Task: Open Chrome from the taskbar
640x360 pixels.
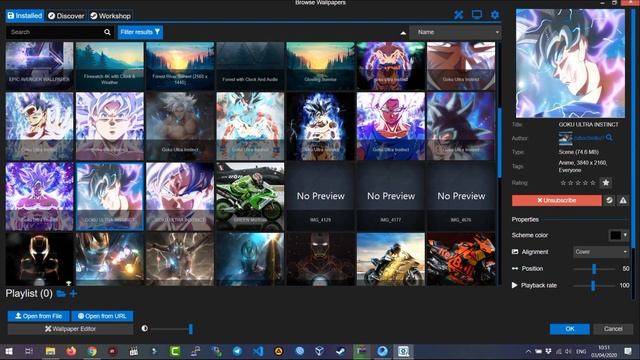Action: pyautogui.click(x=92, y=351)
